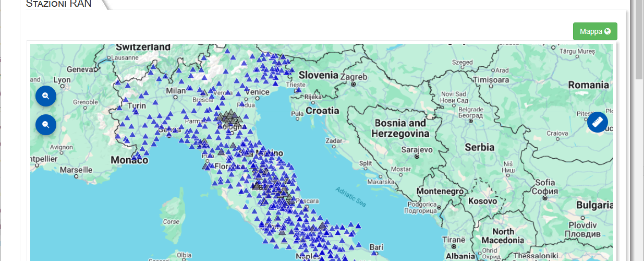Image resolution: width=644 pixels, height=261 pixels.
Task: Click the Sarajevo city marker dot
Action: (417, 156)
